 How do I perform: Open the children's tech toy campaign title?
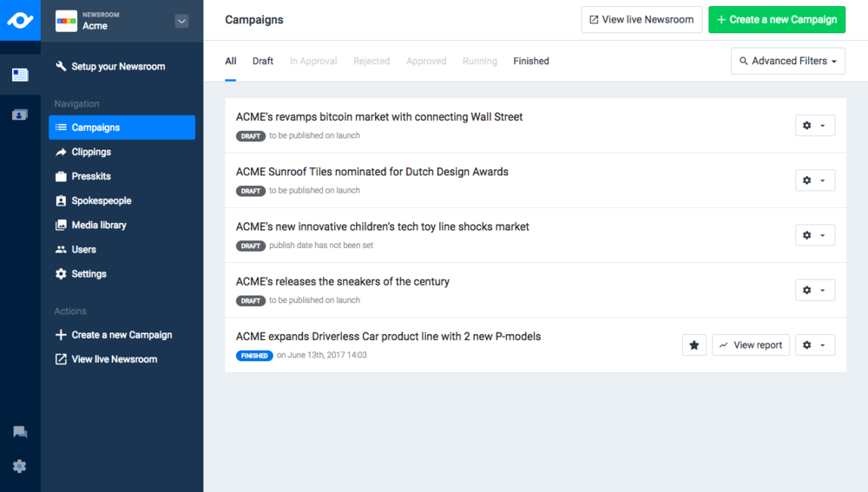pos(383,226)
